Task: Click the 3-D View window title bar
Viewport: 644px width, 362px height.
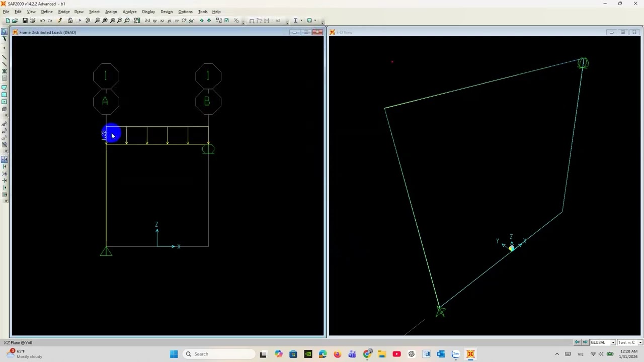Action: [x=485, y=32]
